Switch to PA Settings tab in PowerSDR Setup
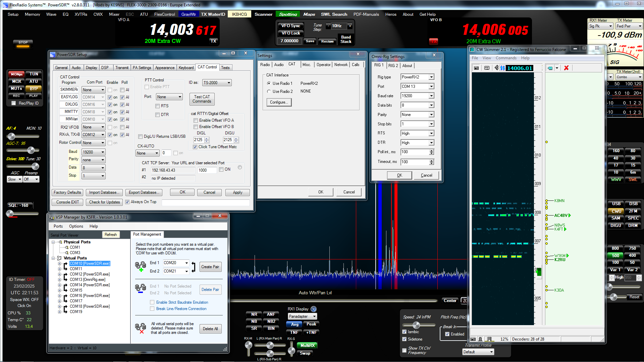The height and width of the screenshot is (362, 644). tap(142, 68)
